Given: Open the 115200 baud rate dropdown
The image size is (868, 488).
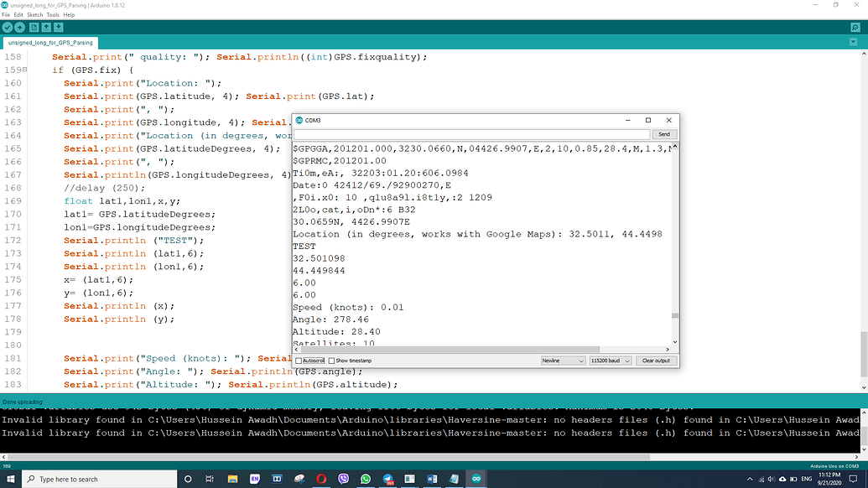Looking at the screenshot, I should point(611,361).
